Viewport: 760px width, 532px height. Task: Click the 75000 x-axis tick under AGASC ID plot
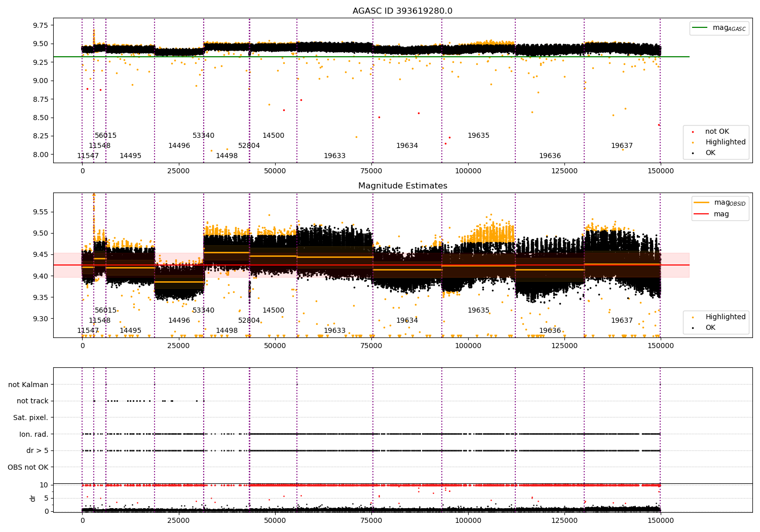tap(372, 171)
